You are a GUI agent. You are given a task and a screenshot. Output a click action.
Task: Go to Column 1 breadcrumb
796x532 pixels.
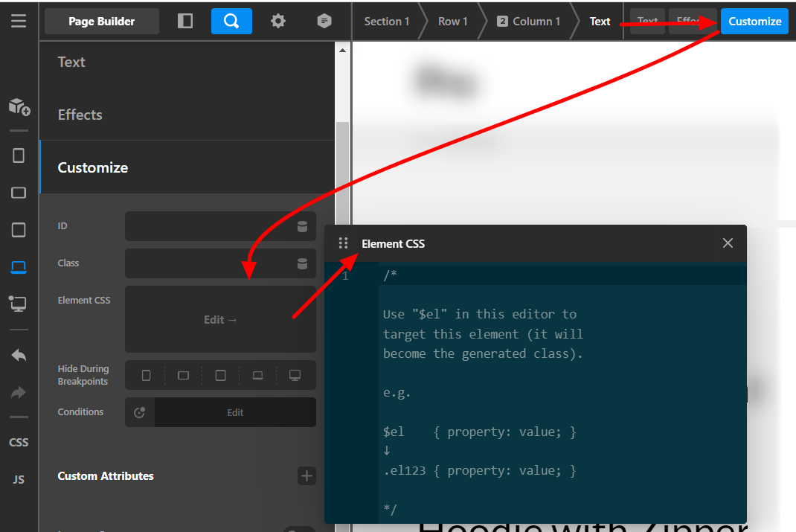click(x=528, y=22)
